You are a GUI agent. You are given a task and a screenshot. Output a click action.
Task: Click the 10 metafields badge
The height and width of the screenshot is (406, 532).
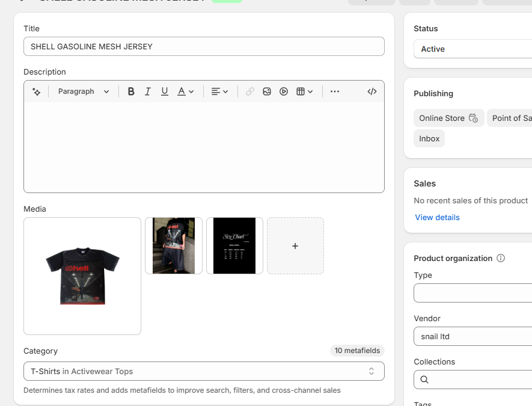coord(357,351)
